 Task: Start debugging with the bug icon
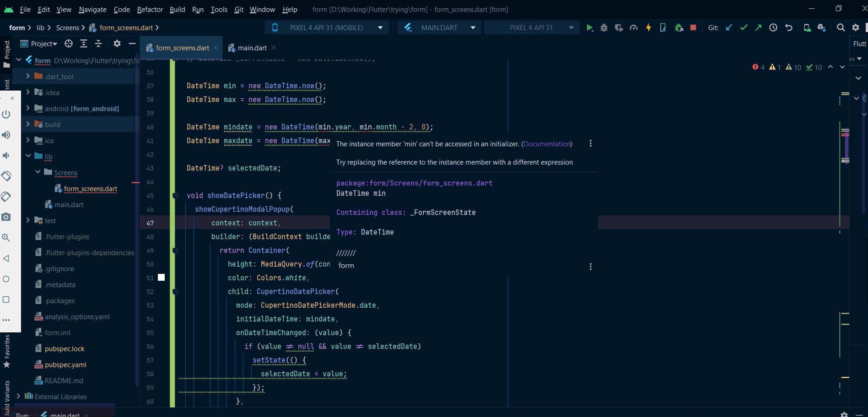604,28
